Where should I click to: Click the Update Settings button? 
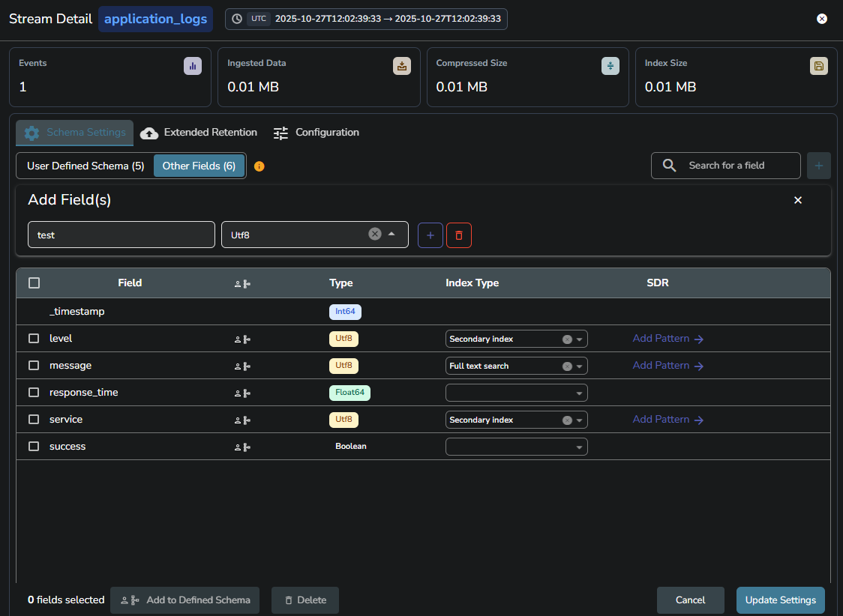pyautogui.click(x=780, y=600)
